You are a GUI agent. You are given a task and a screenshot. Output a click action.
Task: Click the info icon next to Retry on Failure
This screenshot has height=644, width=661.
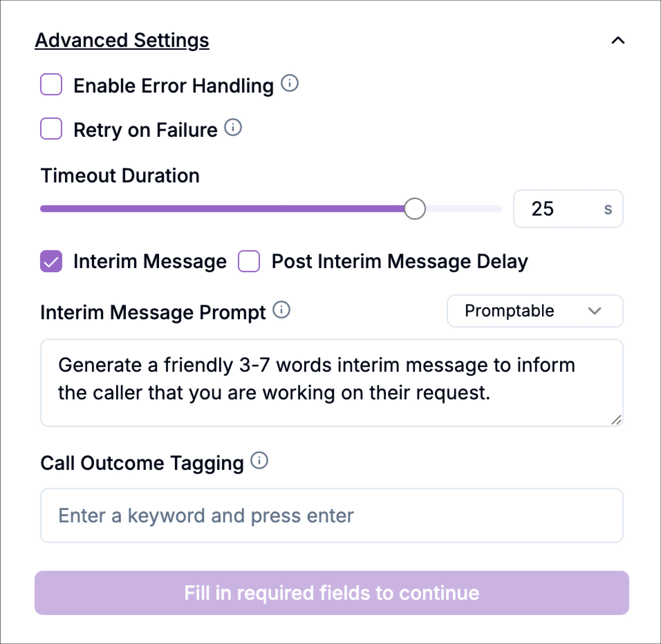coord(233,127)
